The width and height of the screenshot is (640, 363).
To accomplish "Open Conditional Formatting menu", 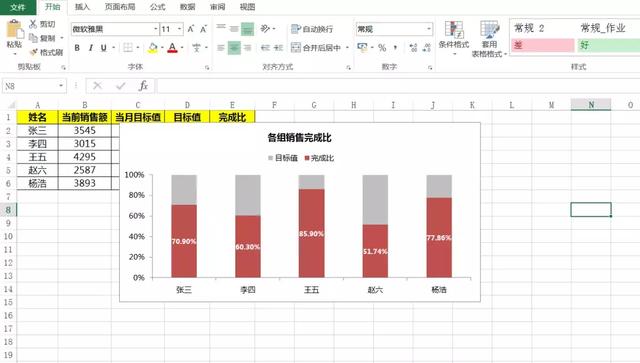I will [x=454, y=38].
